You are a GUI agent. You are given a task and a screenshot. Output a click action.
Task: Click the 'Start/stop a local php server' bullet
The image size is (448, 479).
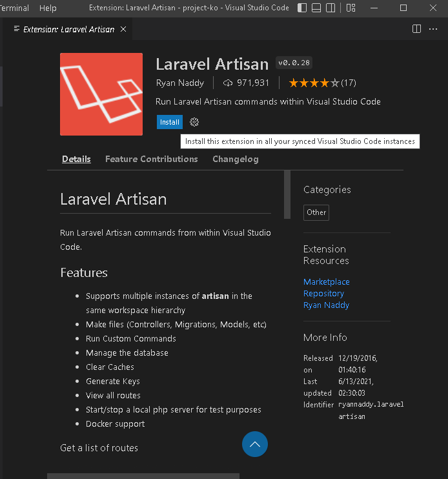(x=174, y=410)
